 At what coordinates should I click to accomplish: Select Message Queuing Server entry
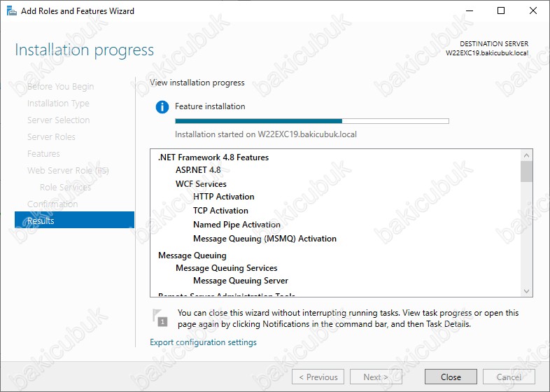tap(240, 281)
